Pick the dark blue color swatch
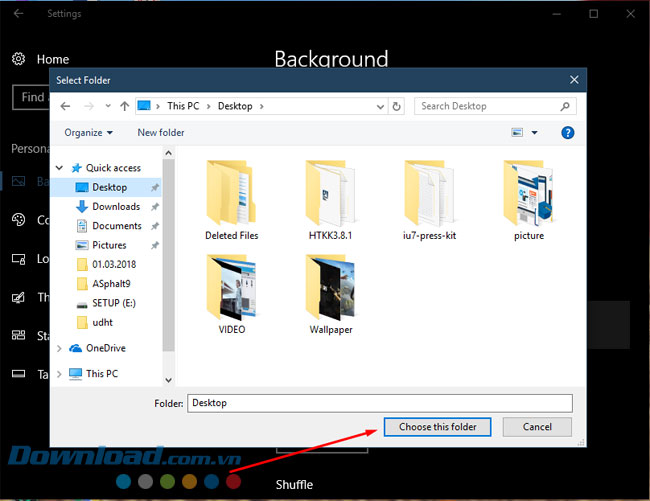Viewport: 650px width, 501px height. click(211, 482)
